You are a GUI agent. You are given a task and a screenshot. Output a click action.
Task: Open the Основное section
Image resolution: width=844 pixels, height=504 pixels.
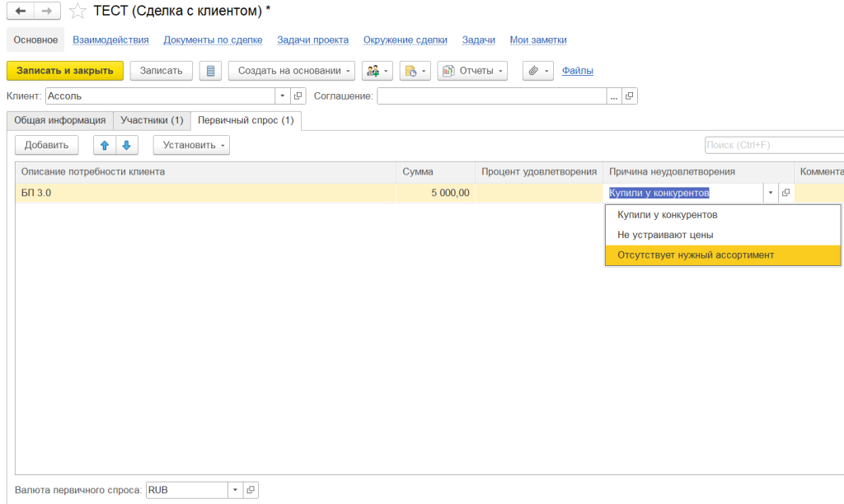[x=35, y=40]
